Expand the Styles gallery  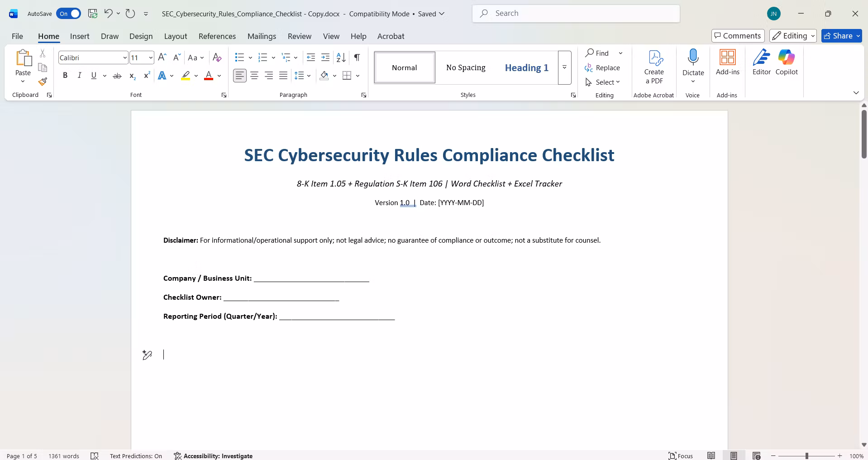point(564,67)
